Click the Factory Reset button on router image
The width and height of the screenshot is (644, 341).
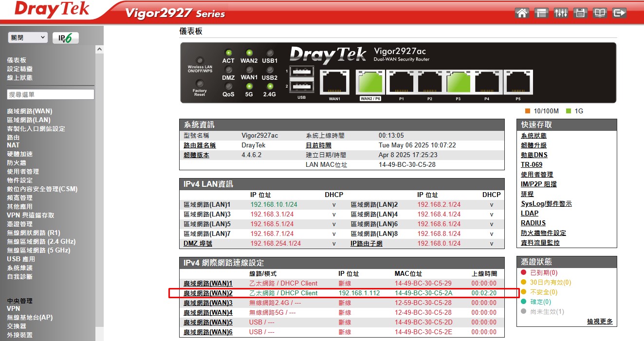pyautogui.click(x=199, y=84)
